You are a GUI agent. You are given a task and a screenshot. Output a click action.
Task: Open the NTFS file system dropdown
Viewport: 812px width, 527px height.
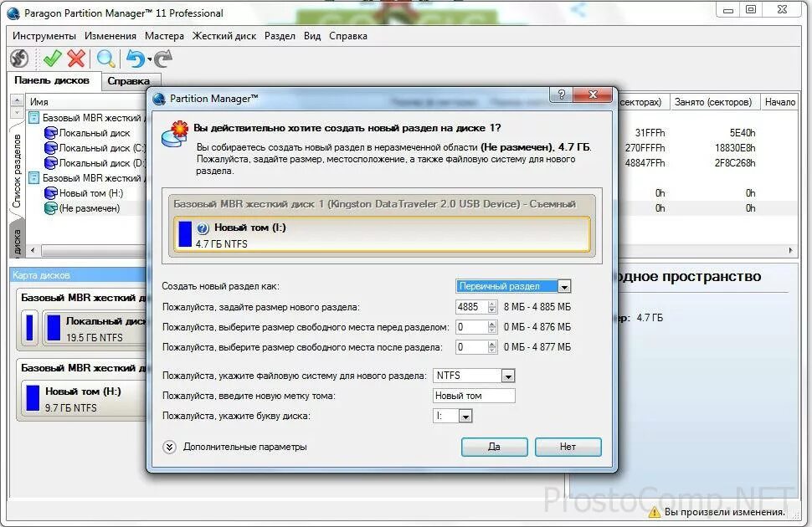(x=508, y=376)
